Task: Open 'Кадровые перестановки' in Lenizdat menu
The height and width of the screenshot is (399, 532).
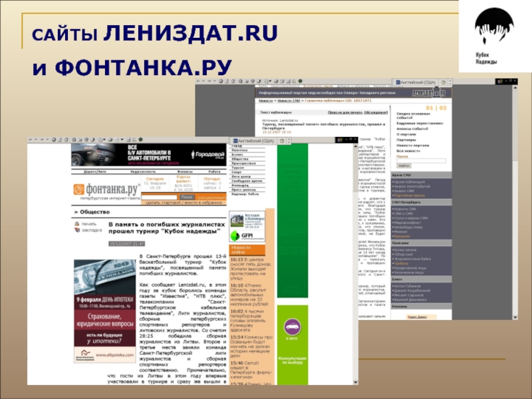Action: click(420, 124)
